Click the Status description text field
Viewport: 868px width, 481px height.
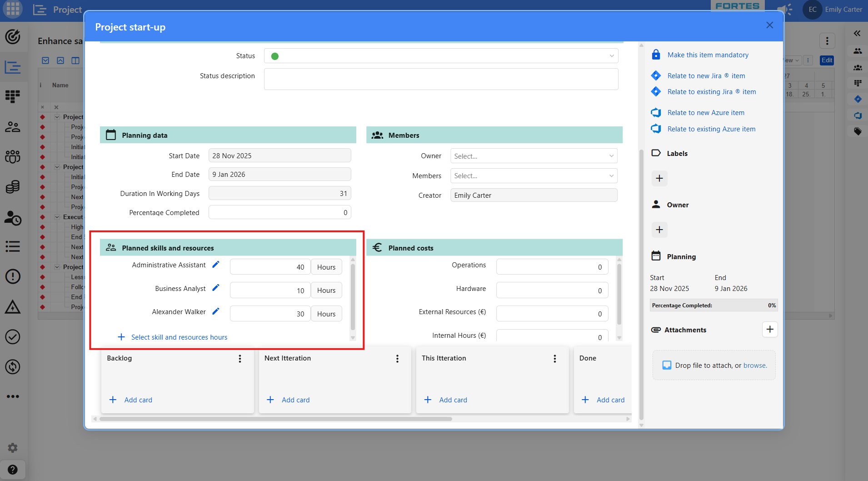click(x=441, y=79)
